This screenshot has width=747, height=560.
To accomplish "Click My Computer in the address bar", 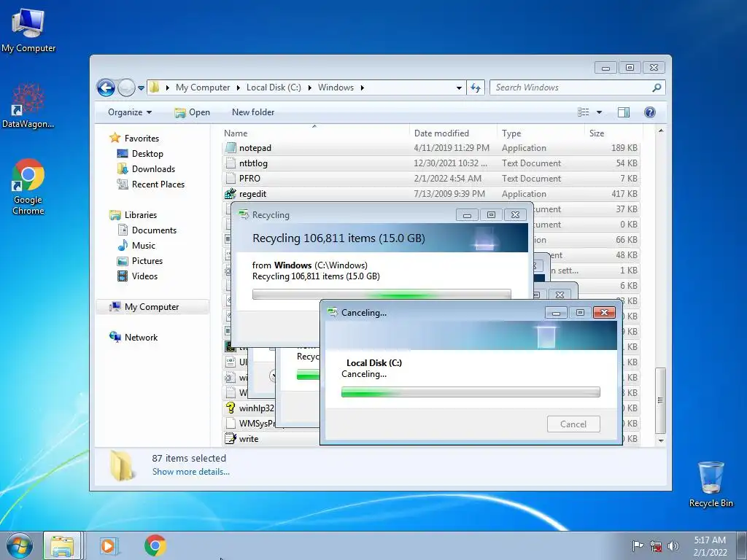I will (203, 87).
